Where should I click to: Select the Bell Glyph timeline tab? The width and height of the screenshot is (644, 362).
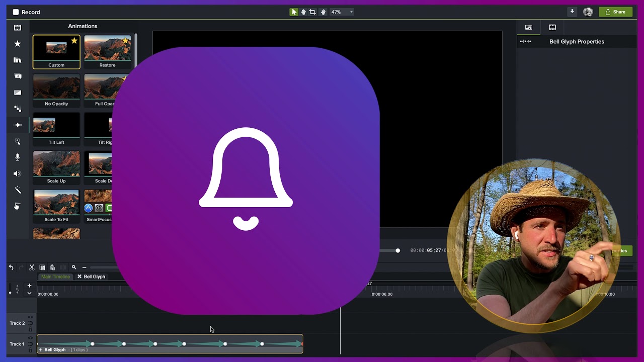(x=95, y=277)
